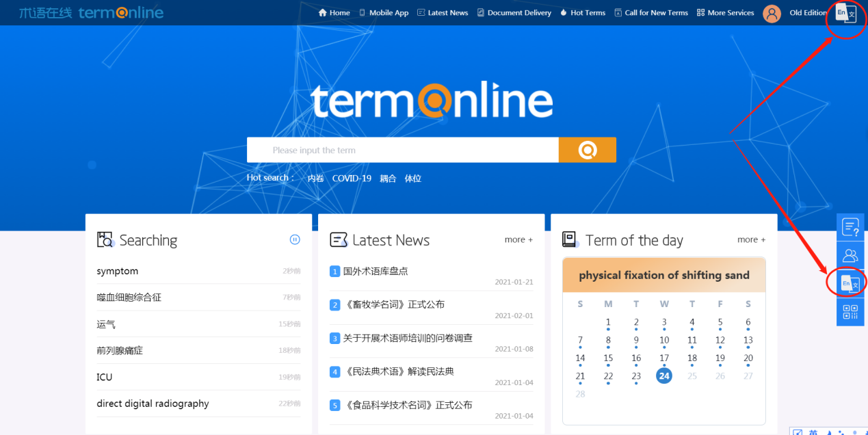
Task: Open Hot Terms from the navigation bar
Action: tap(582, 13)
